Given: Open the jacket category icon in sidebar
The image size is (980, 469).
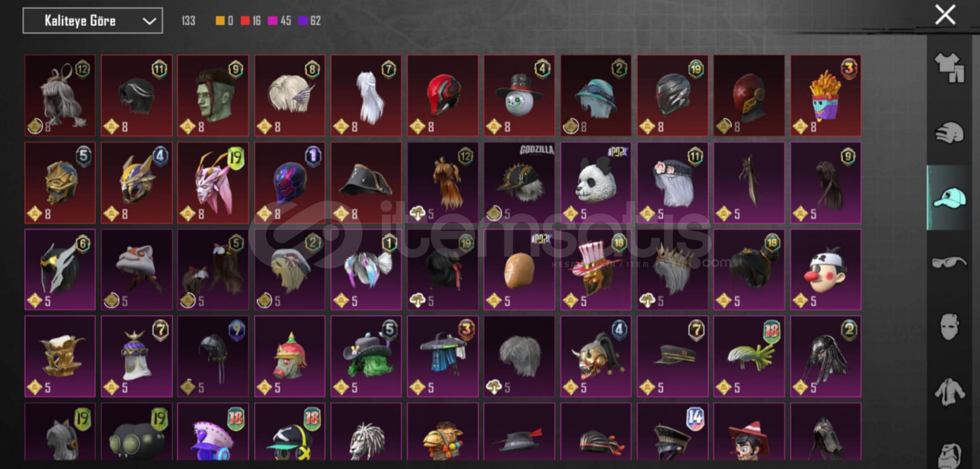Looking at the screenshot, I should (x=950, y=392).
